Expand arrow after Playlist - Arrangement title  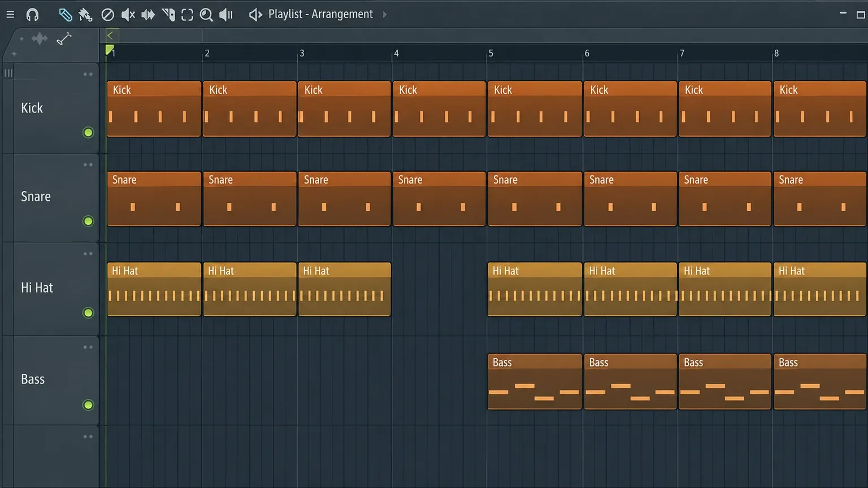pos(385,15)
